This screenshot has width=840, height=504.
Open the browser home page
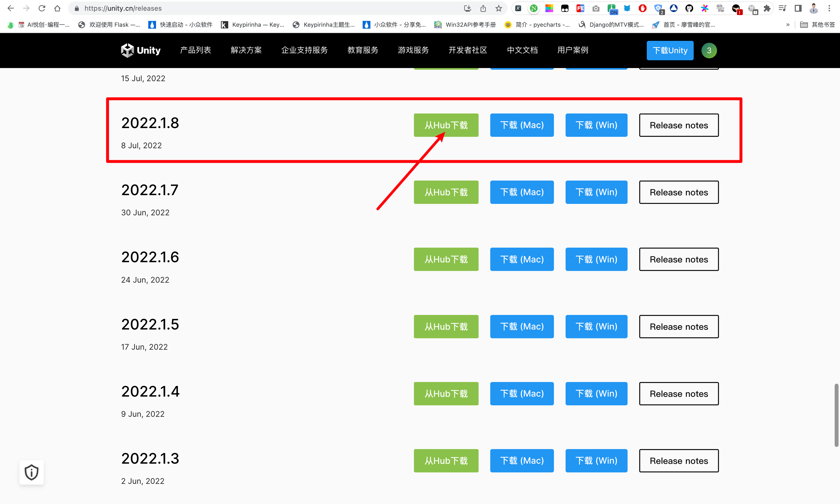[57, 9]
